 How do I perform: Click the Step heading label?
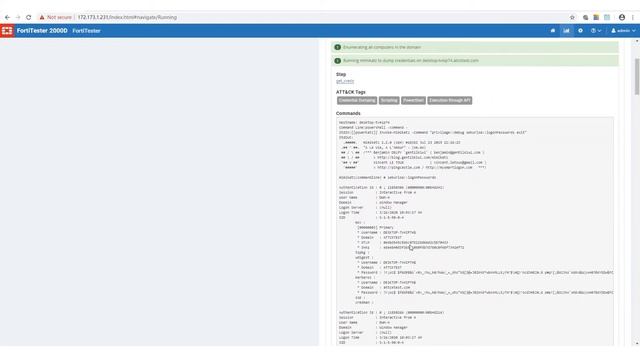point(341,74)
